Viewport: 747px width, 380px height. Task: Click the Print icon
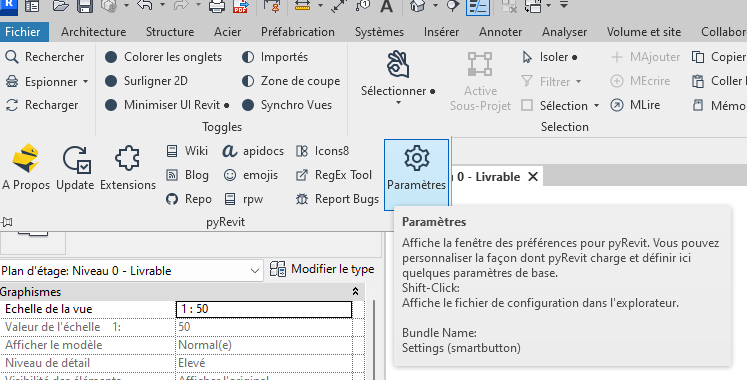[x=217, y=6]
